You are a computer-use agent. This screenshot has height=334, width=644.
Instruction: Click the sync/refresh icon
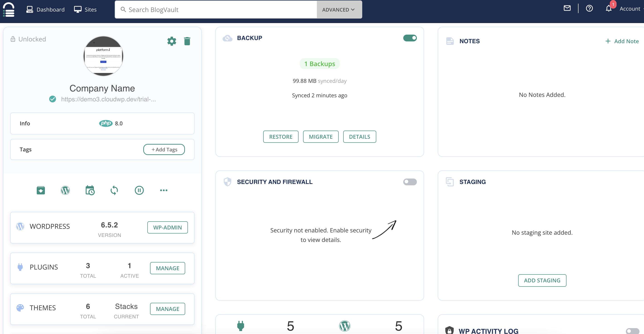(x=114, y=190)
